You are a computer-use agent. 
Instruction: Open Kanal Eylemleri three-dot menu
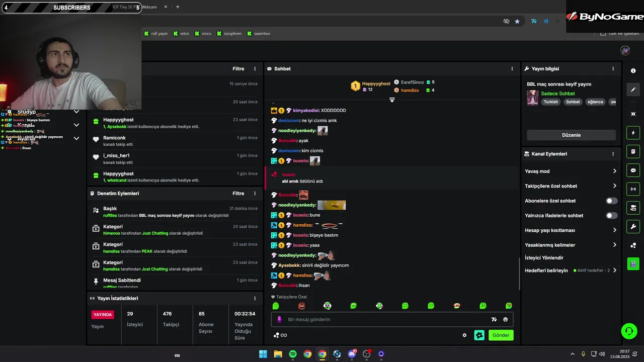click(613, 154)
